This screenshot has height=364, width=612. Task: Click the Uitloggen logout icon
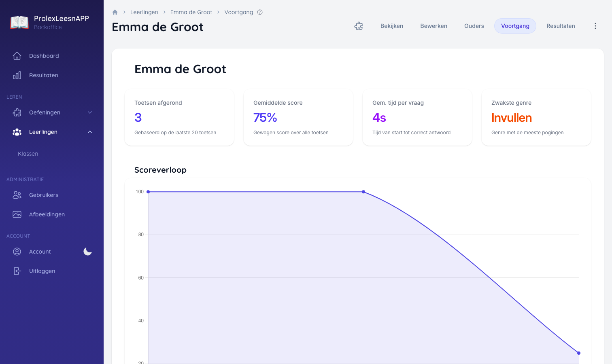(17, 271)
